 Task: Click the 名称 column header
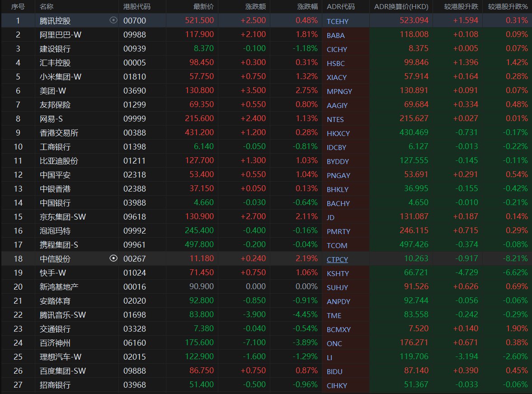(47, 7)
